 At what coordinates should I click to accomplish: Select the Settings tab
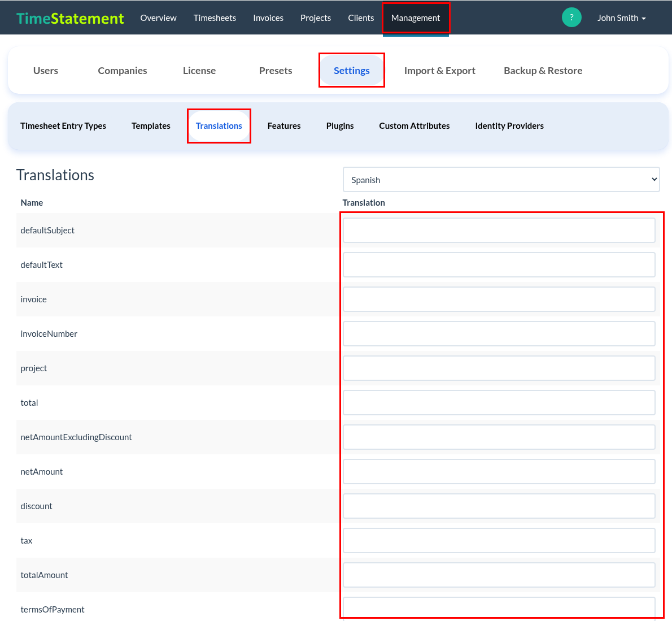click(x=351, y=70)
